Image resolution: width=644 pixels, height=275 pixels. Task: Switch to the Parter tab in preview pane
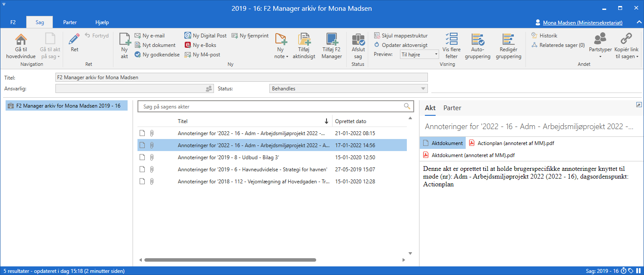(x=452, y=108)
